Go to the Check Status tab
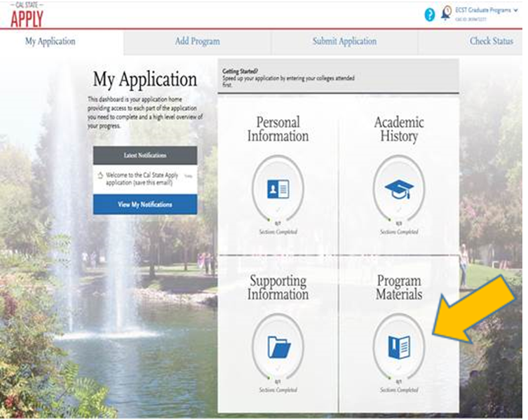The height and width of the screenshot is (420, 528). (x=491, y=41)
